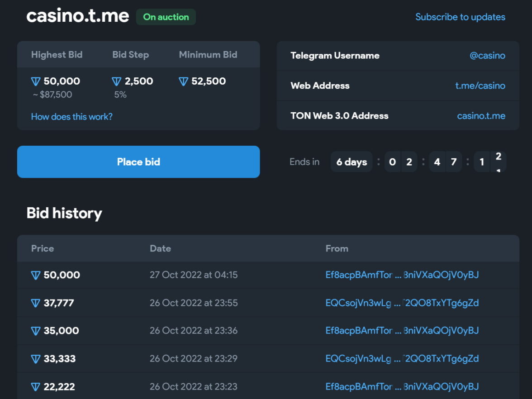Viewport: 532px width, 399px height.
Task: Click TON icon in 50,000 bid history row
Action: pyautogui.click(x=36, y=275)
